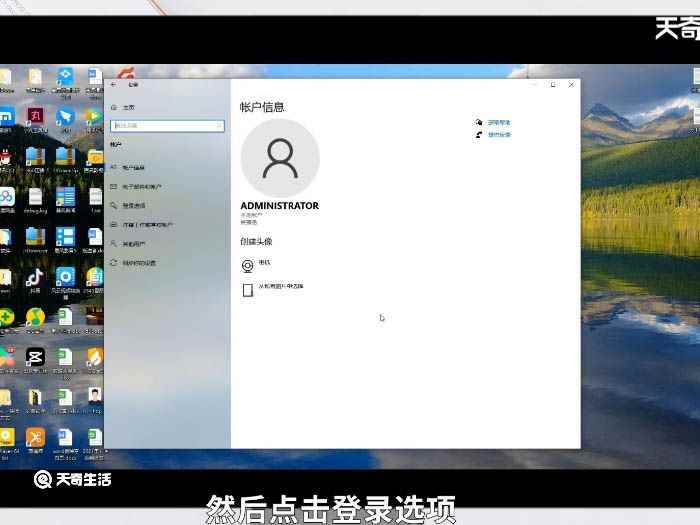
Task: Click the Get help chat icon
Action: click(x=479, y=122)
